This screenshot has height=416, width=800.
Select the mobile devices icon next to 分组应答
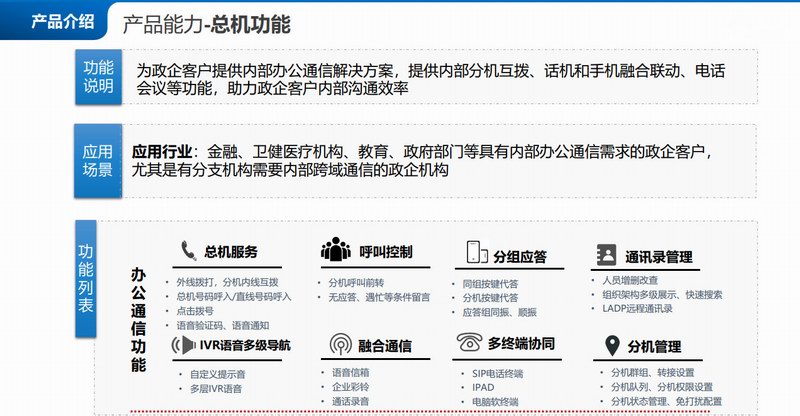[476, 252]
